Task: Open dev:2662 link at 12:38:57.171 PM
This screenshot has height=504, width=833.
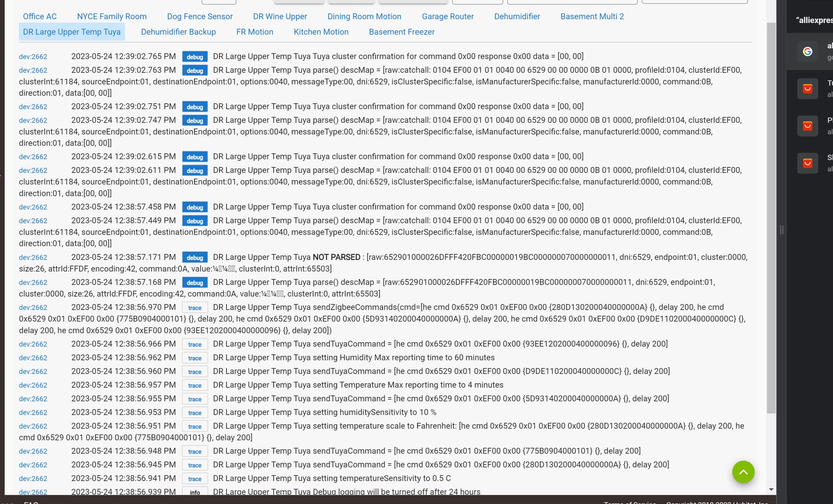Action: pyautogui.click(x=33, y=258)
